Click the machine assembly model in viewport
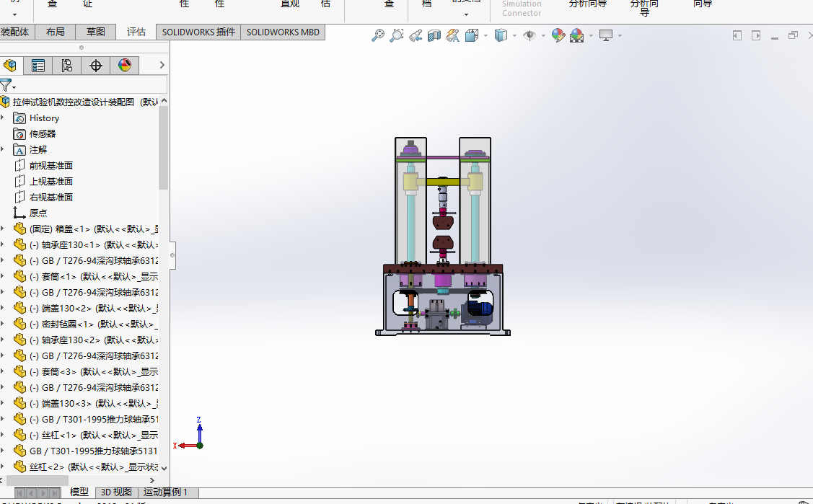 coord(443,236)
